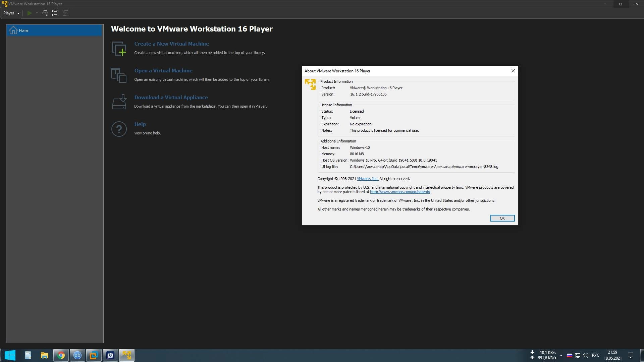The image size is (644, 362).
Task: Click the UI log file path text
Action: click(x=424, y=167)
